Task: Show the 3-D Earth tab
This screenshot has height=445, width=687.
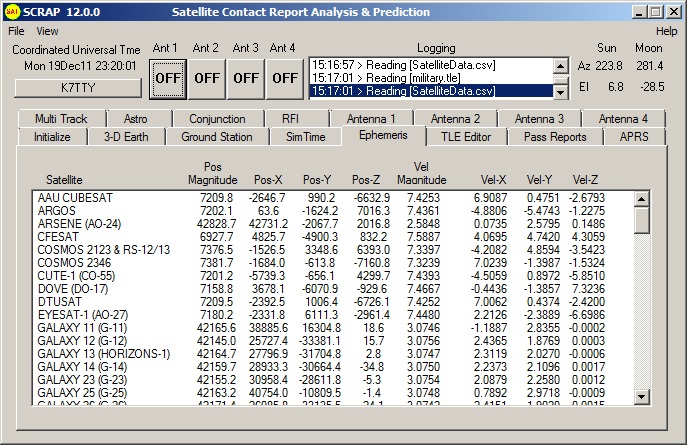Action: tap(126, 137)
